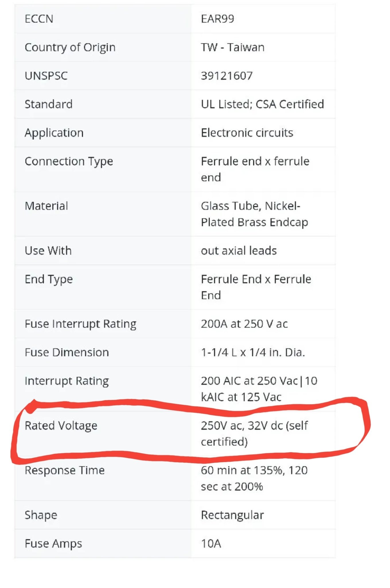Select 200A at 250 V ac value
390x588 pixels.
(x=244, y=324)
